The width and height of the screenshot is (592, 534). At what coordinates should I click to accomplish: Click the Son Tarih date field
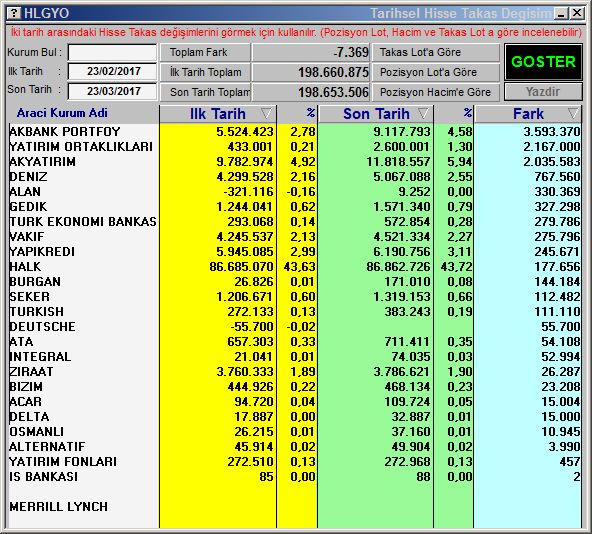click(x=112, y=91)
